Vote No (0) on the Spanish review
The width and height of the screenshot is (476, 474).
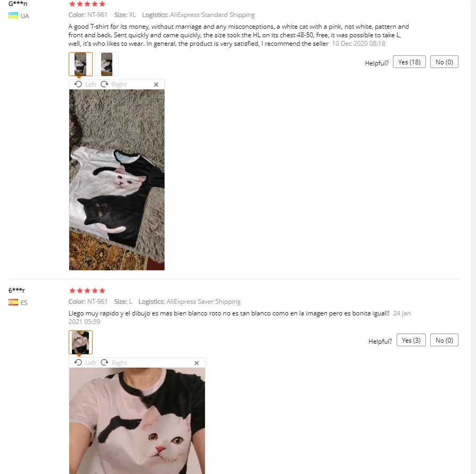(x=444, y=340)
